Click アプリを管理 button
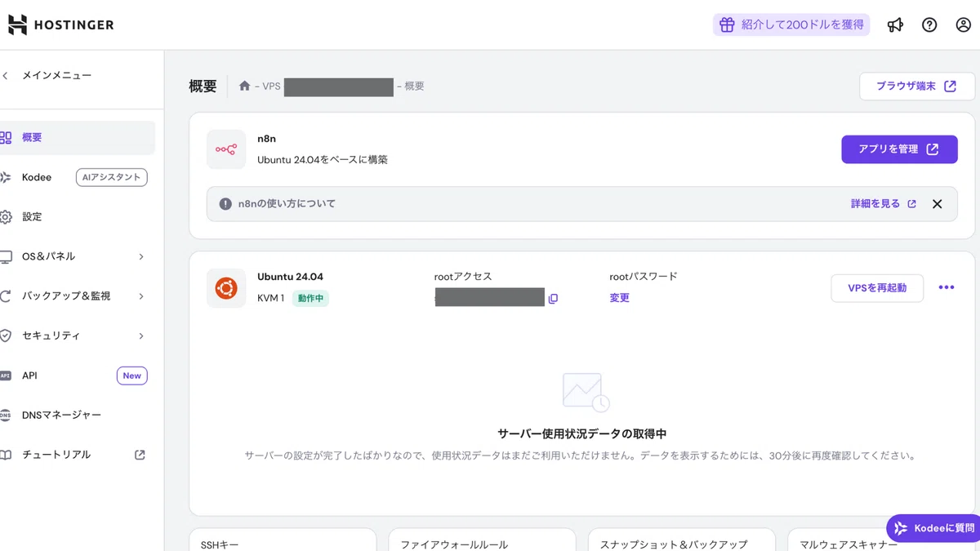This screenshot has height=551, width=980. [x=899, y=149]
